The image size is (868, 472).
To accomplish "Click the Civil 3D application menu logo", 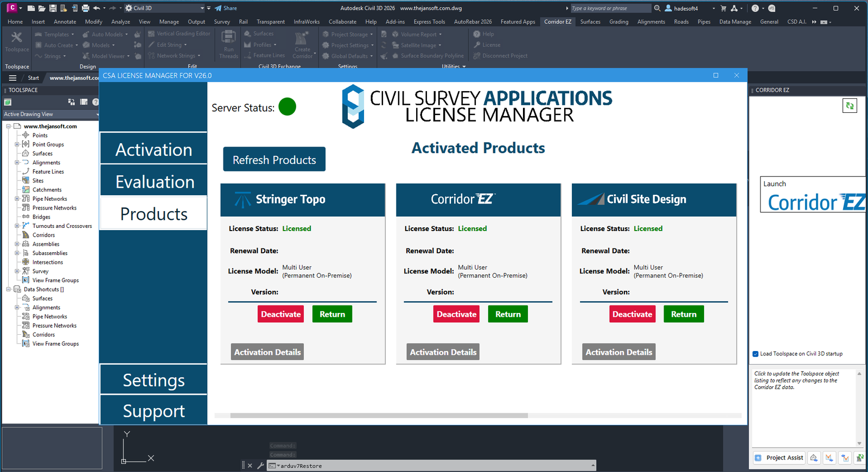I will pyautogui.click(x=11, y=8).
